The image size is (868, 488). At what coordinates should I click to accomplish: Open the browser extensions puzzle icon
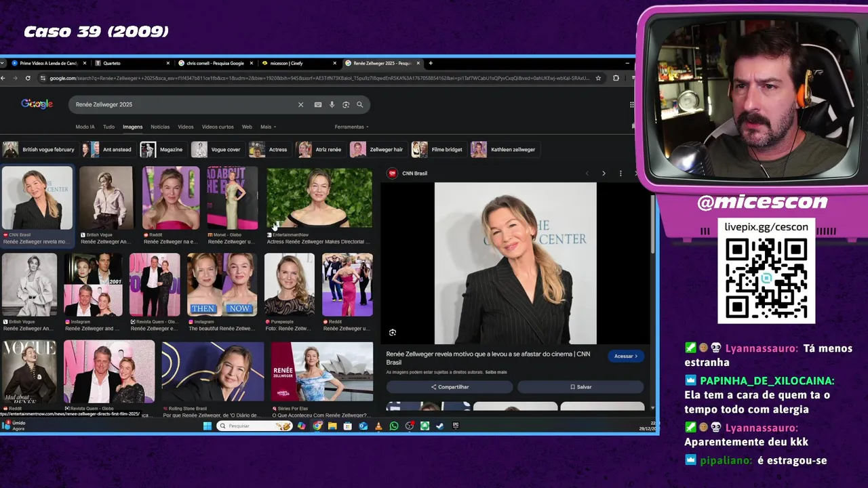click(616, 78)
